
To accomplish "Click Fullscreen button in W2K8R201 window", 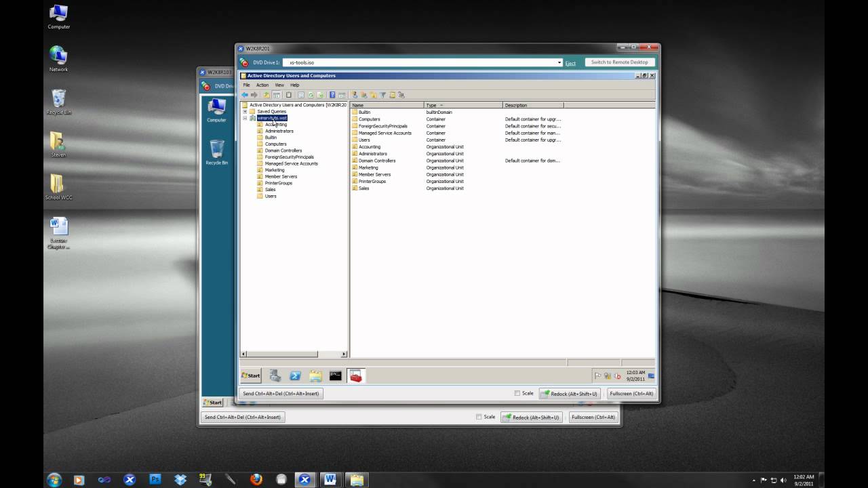I will point(631,393).
